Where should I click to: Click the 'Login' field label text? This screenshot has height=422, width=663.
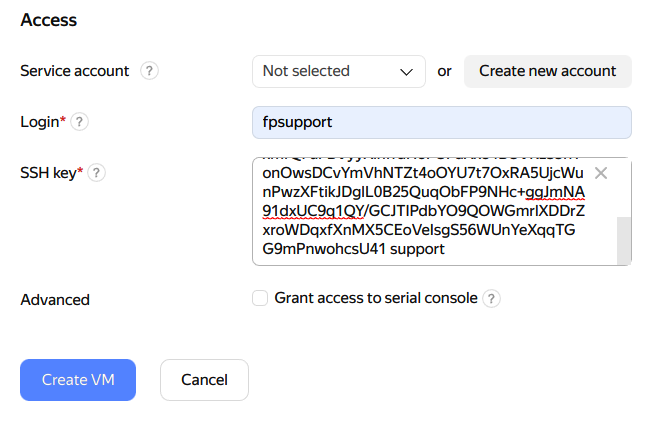[x=39, y=122]
